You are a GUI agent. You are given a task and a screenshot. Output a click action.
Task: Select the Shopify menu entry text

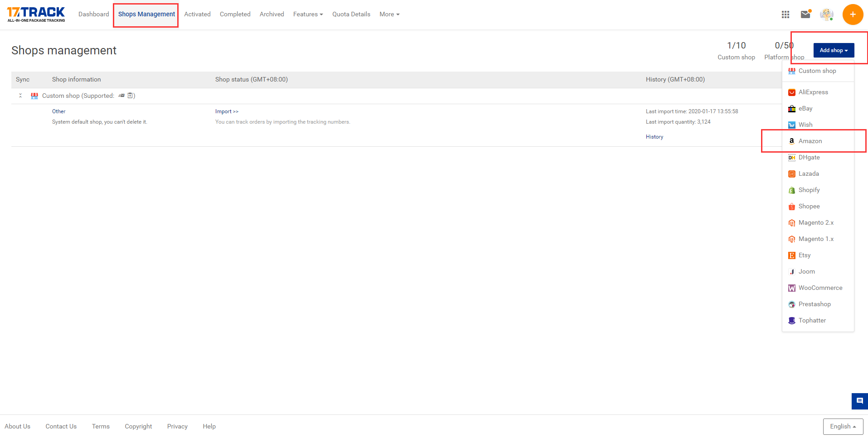coord(809,190)
